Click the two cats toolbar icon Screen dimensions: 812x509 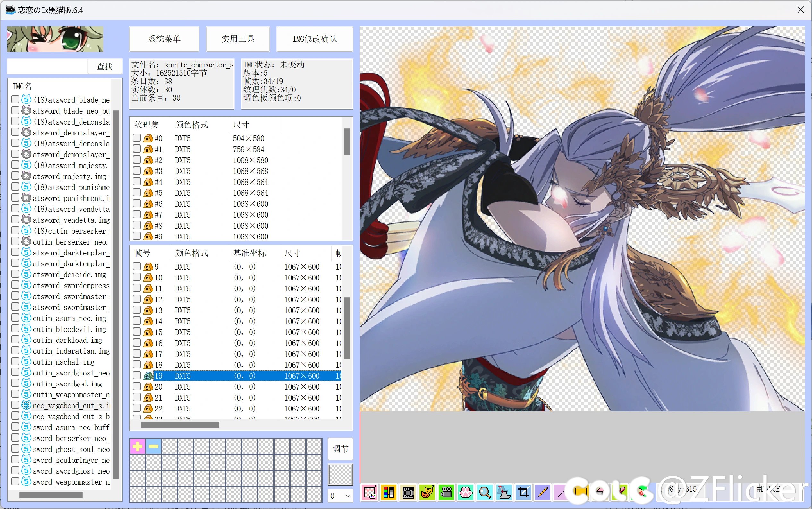[427, 492]
